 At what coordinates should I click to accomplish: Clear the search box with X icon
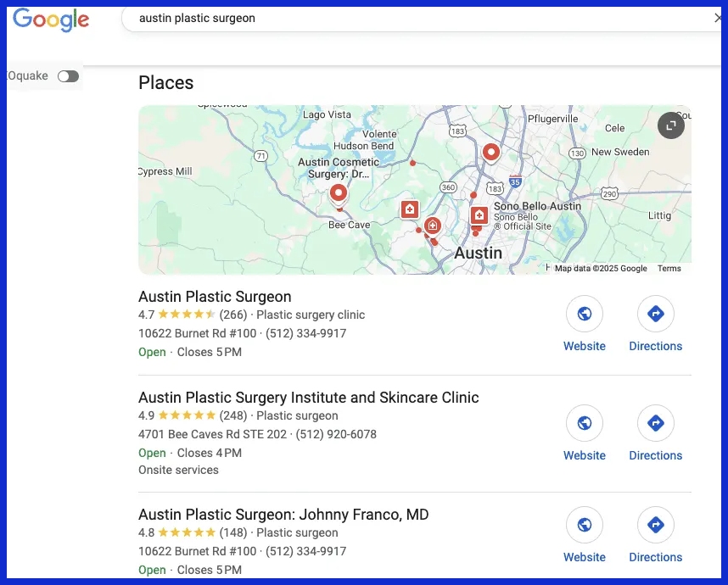(718, 18)
